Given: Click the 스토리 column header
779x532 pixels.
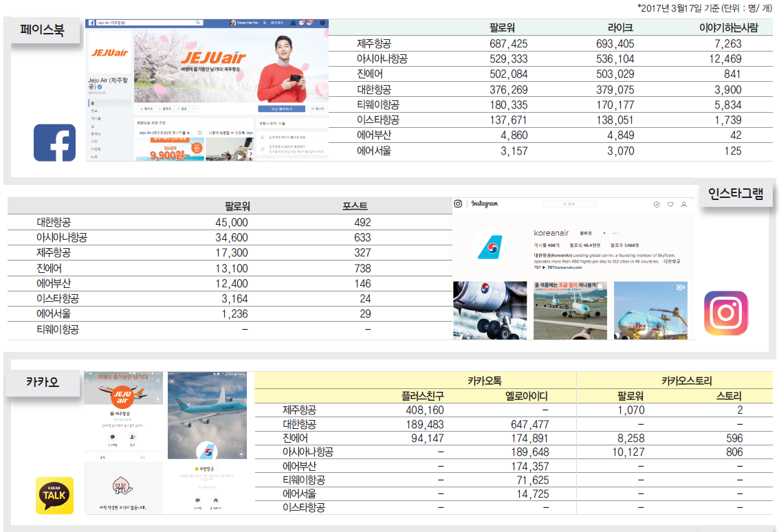Looking at the screenshot, I should click(729, 396).
